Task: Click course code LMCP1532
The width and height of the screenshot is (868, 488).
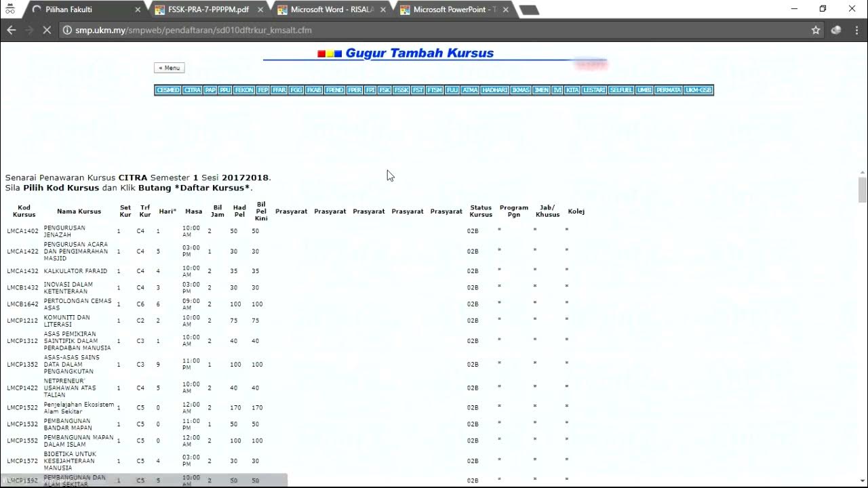Action: (23, 424)
